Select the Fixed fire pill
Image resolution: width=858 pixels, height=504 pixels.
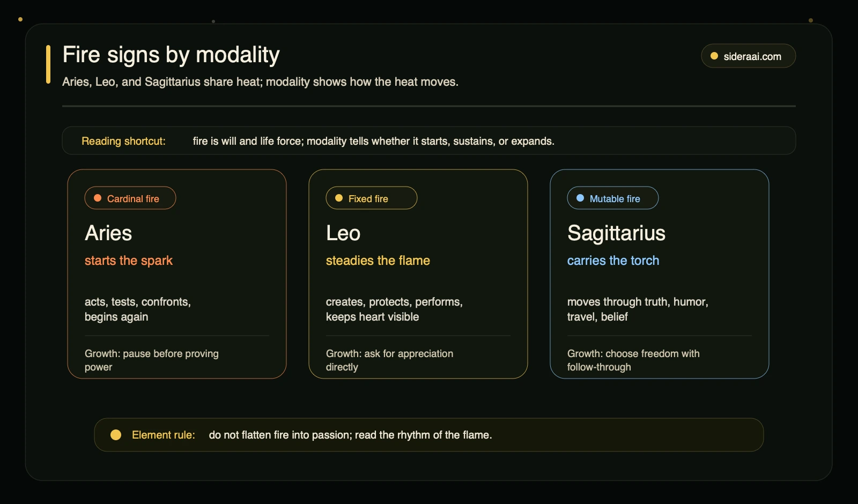pyautogui.click(x=372, y=198)
